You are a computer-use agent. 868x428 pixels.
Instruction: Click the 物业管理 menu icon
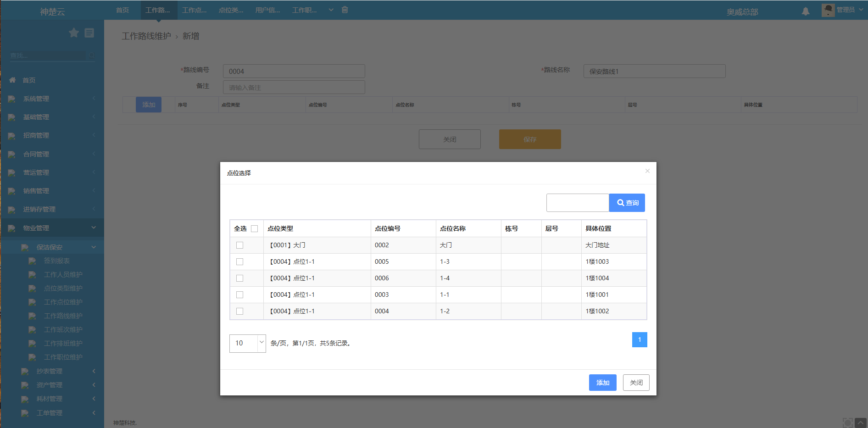point(12,228)
